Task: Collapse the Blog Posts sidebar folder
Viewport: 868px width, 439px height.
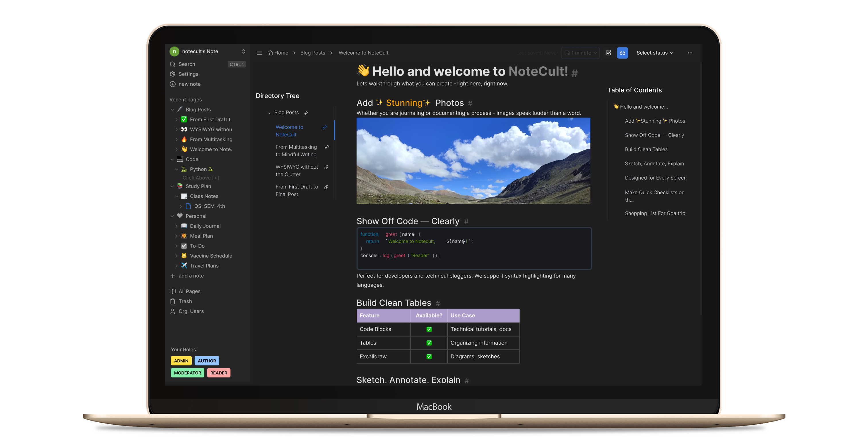Action: 172,109
